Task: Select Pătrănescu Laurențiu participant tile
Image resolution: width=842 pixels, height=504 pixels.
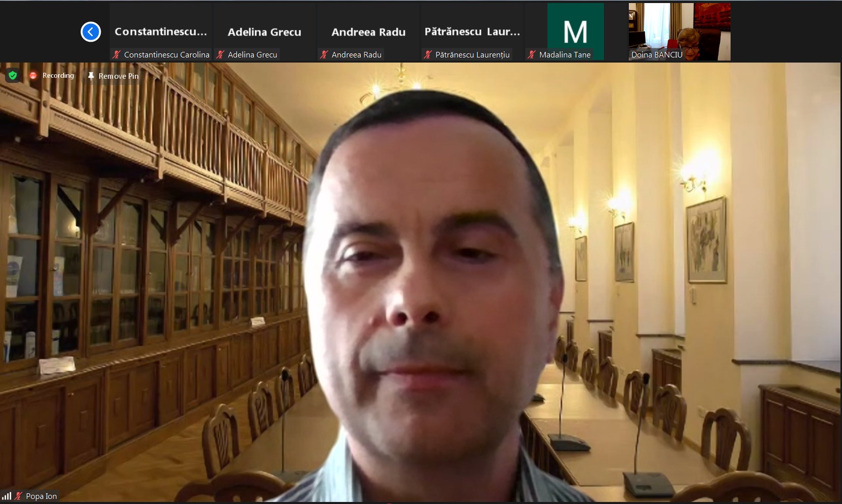Action: coord(472,32)
